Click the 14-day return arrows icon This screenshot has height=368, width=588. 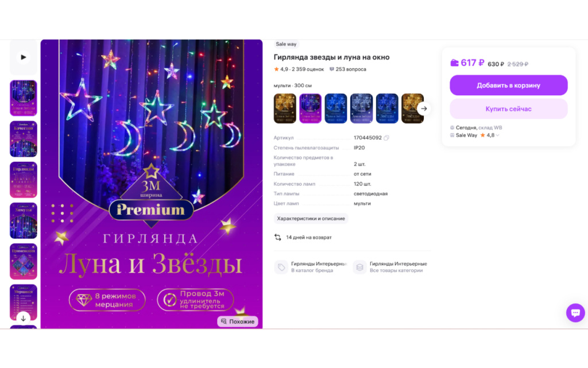[277, 237]
